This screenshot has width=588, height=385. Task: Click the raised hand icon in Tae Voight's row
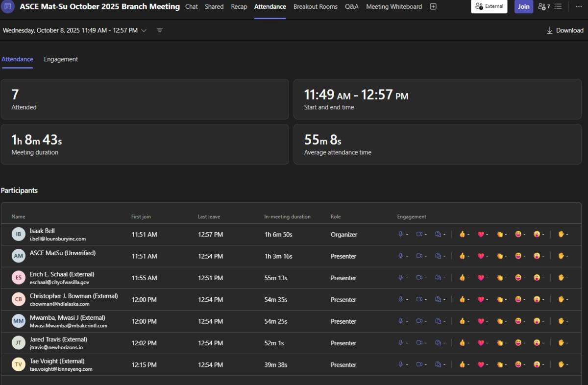(x=561, y=364)
